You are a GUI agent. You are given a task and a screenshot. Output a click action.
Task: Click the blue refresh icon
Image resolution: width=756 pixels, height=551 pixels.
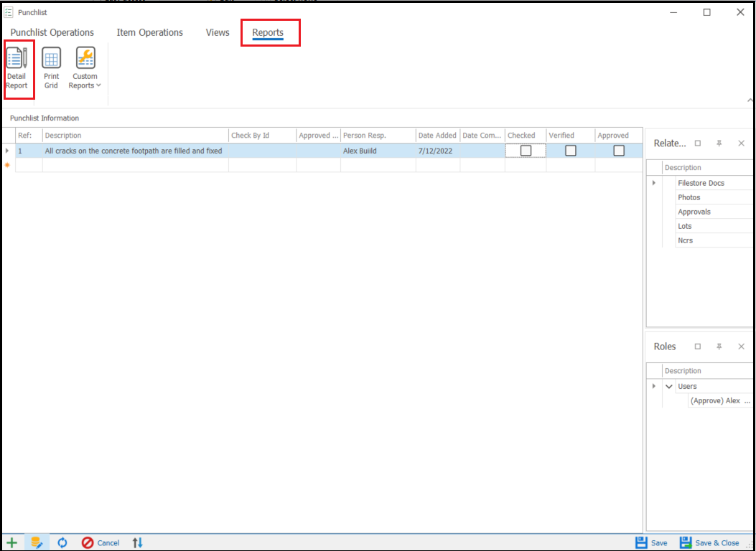tap(62, 542)
